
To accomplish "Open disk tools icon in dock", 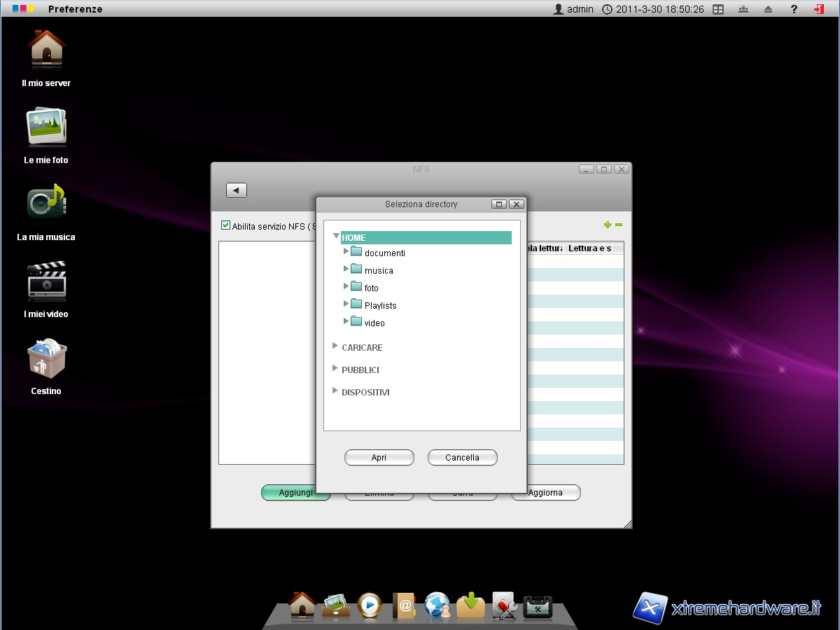I will (504, 605).
